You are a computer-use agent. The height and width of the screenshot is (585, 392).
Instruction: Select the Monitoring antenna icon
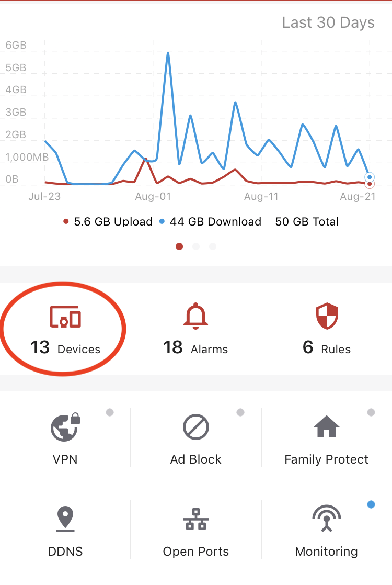point(327,518)
